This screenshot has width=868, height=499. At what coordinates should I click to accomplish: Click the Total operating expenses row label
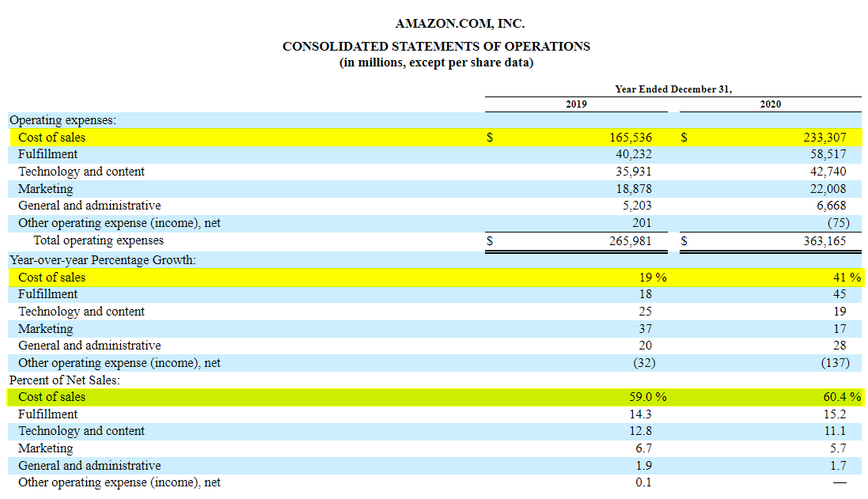pyautogui.click(x=98, y=240)
